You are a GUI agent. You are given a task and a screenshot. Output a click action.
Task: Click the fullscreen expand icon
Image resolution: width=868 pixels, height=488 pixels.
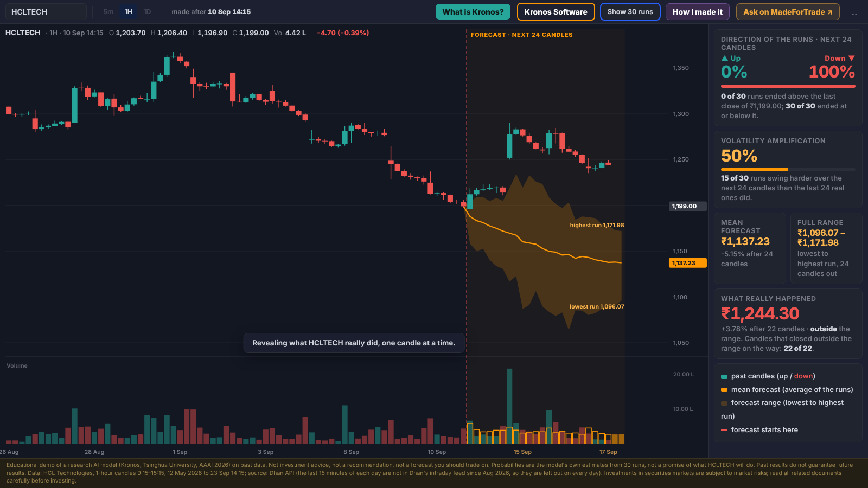[854, 12]
